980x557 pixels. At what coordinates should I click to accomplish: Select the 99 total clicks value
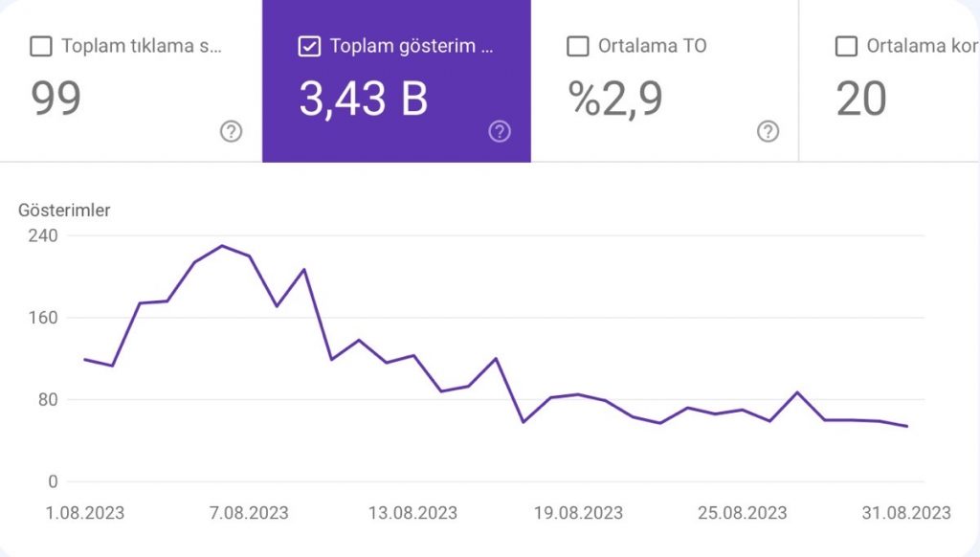tap(56, 99)
